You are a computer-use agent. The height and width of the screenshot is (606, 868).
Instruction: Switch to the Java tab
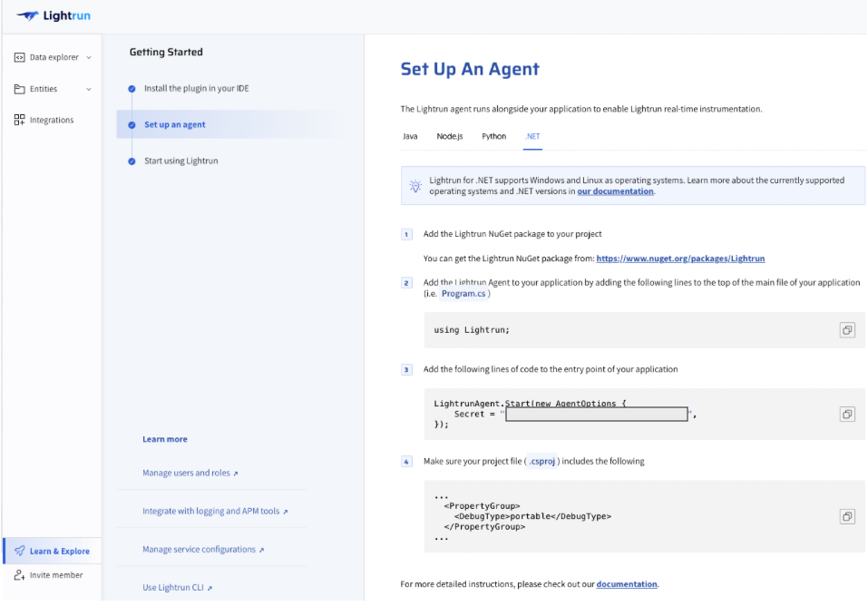410,136
